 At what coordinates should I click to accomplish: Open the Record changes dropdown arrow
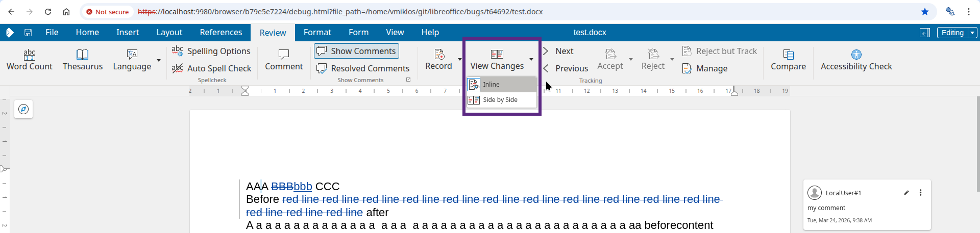459,60
